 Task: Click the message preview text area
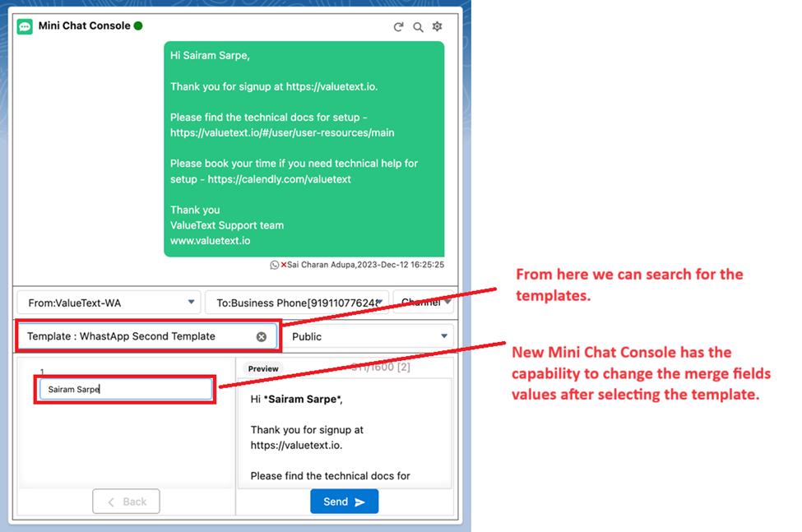click(344, 436)
